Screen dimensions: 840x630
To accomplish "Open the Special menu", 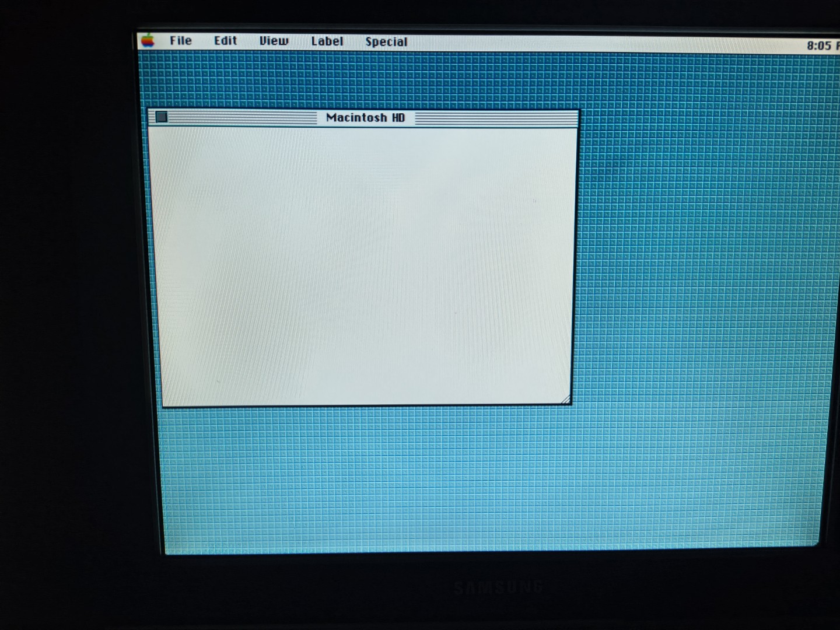I will click(x=386, y=42).
